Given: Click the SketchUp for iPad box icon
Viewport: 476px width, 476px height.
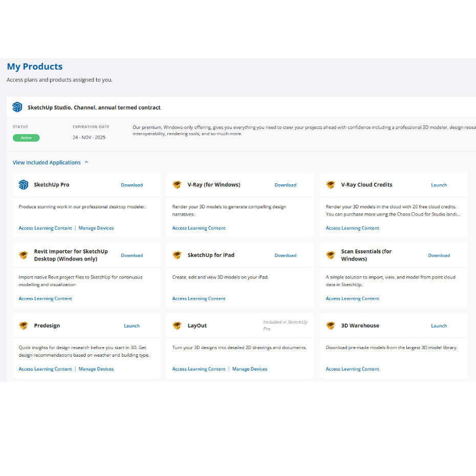Looking at the screenshot, I should [177, 255].
